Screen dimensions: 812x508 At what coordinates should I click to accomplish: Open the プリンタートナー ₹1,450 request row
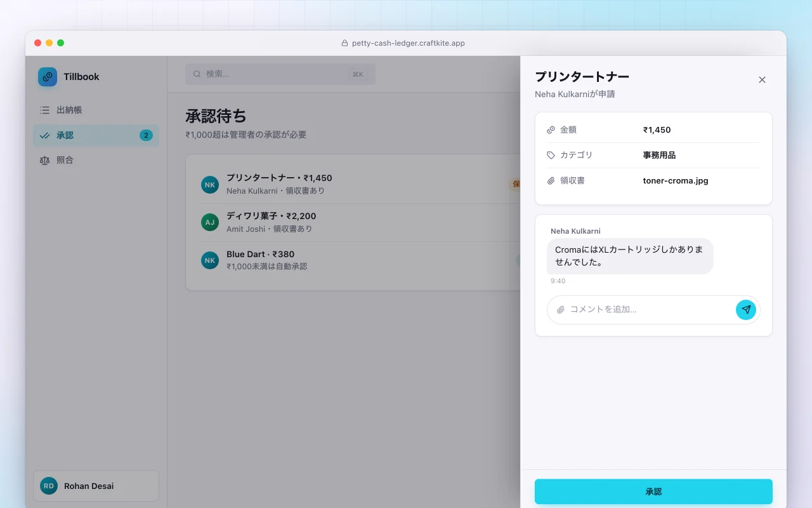359,184
